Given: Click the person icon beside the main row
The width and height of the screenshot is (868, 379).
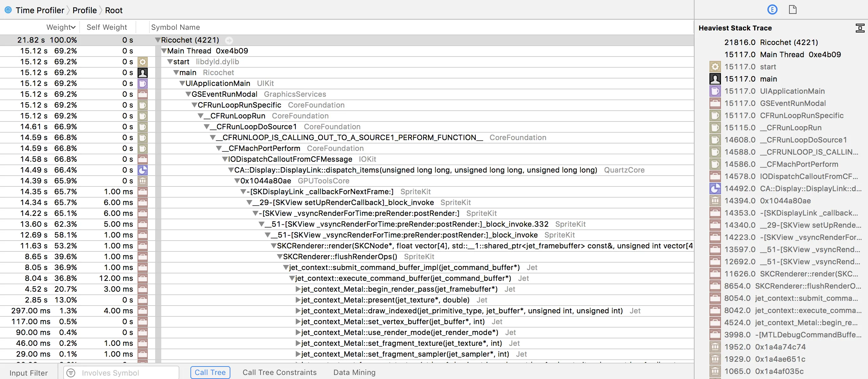Looking at the screenshot, I should pyautogui.click(x=143, y=72).
